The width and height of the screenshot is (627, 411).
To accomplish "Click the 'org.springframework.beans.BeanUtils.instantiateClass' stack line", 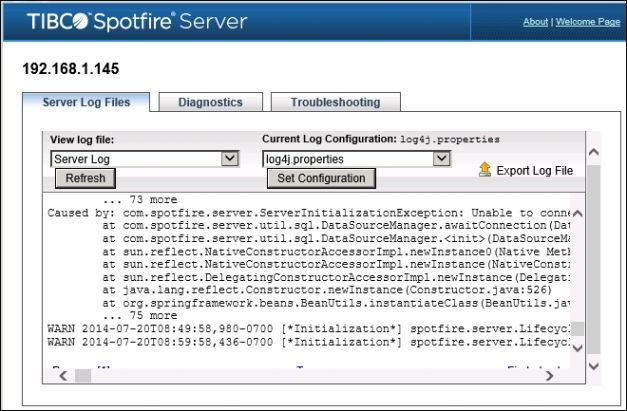I will 336,303.
